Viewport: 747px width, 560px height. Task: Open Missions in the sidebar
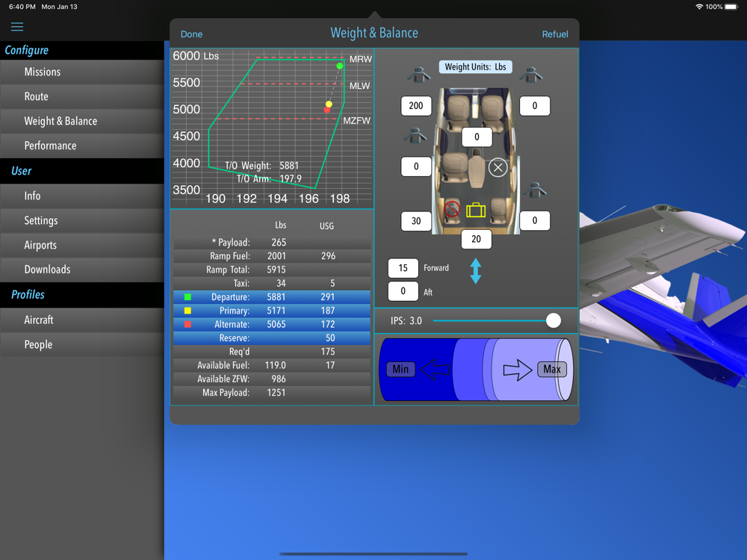[x=82, y=72]
